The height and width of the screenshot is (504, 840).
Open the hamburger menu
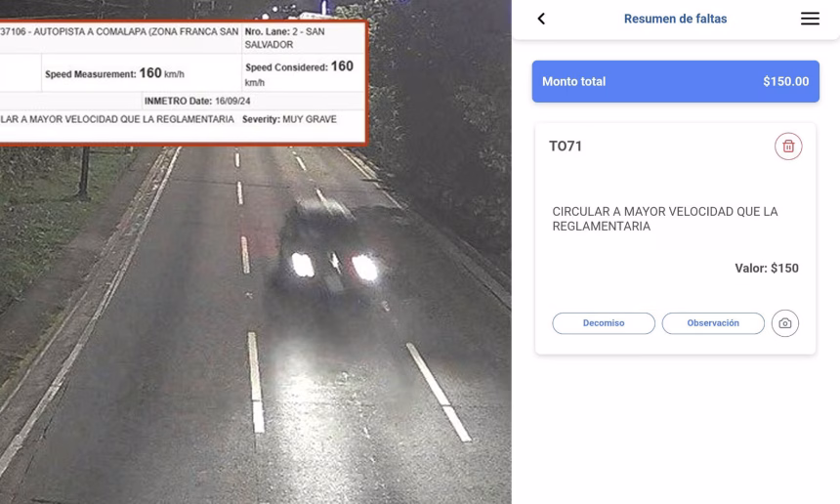point(810,19)
